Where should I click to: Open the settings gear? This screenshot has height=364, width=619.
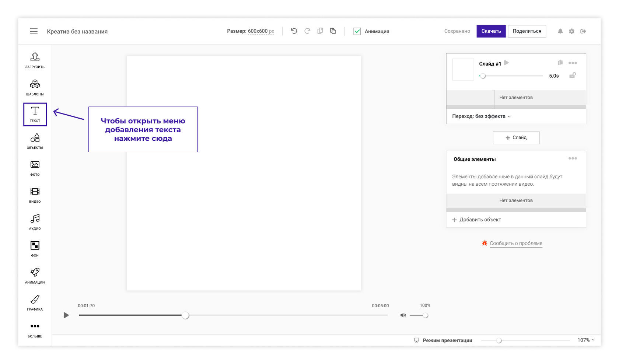coord(571,31)
